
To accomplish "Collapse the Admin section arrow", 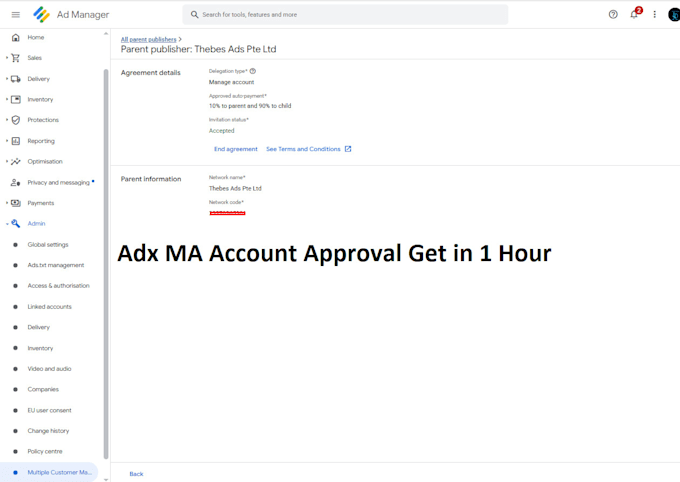I will tap(7, 224).
